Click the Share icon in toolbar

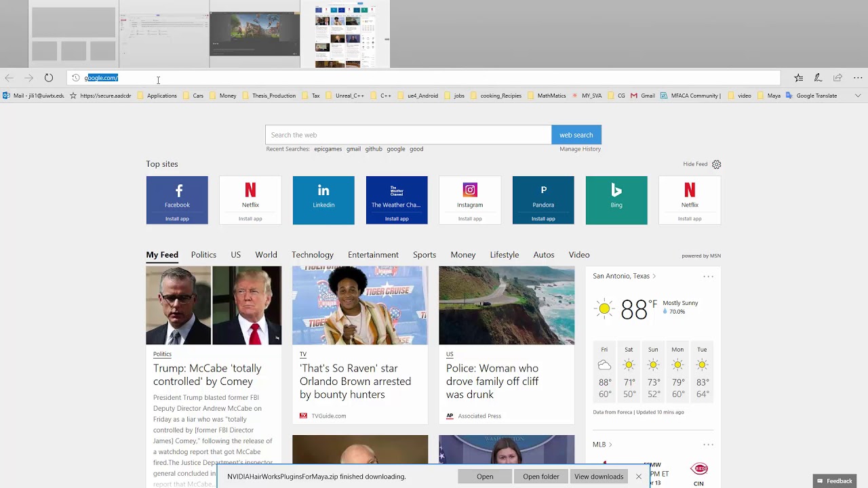point(837,78)
